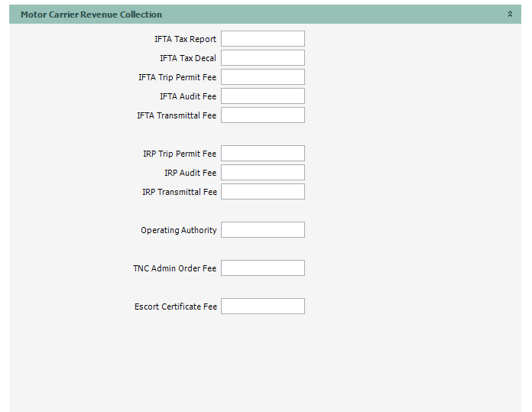Focus the IFTA Tax Report input field
Screen dimensions: 532x412
pyautogui.click(x=262, y=39)
